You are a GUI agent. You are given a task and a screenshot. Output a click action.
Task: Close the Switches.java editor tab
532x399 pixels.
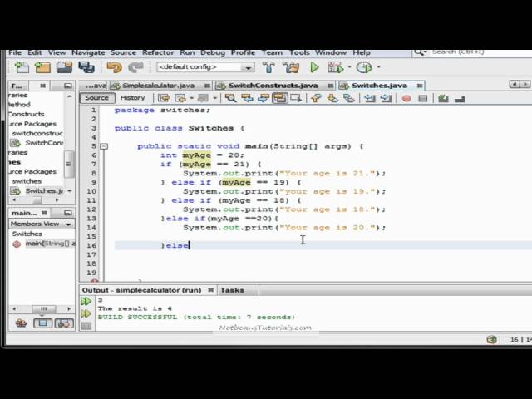420,86
